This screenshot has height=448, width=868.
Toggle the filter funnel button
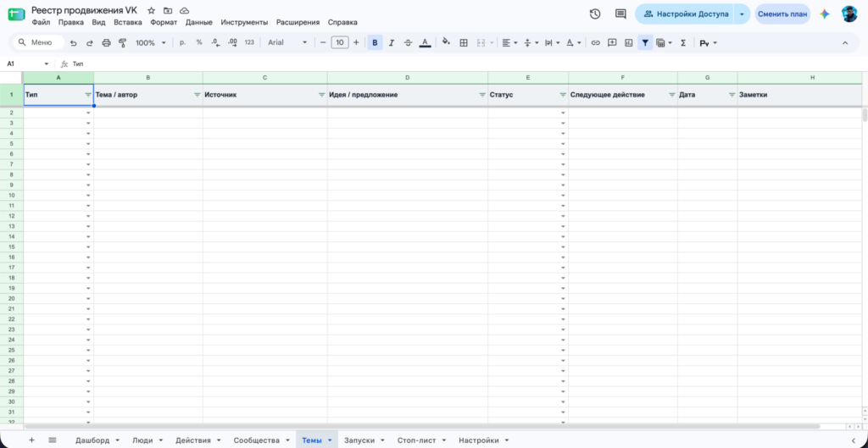point(645,42)
